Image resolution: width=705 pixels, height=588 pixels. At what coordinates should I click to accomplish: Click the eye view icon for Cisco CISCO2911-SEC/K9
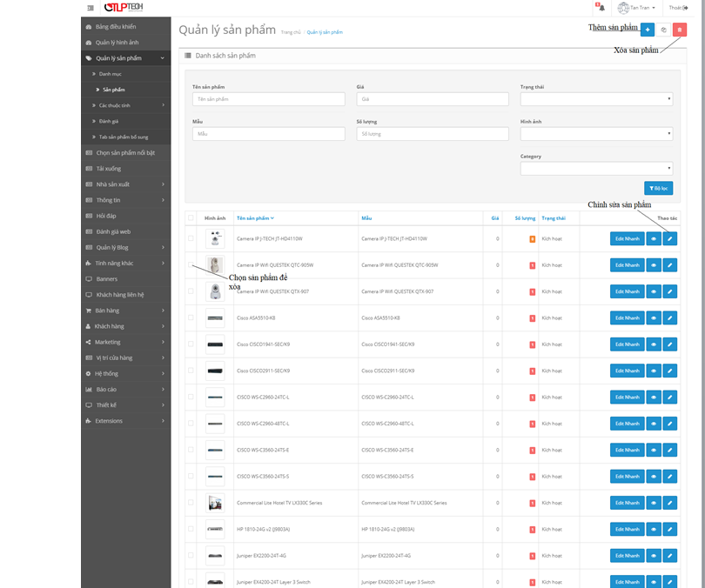(654, 371)
